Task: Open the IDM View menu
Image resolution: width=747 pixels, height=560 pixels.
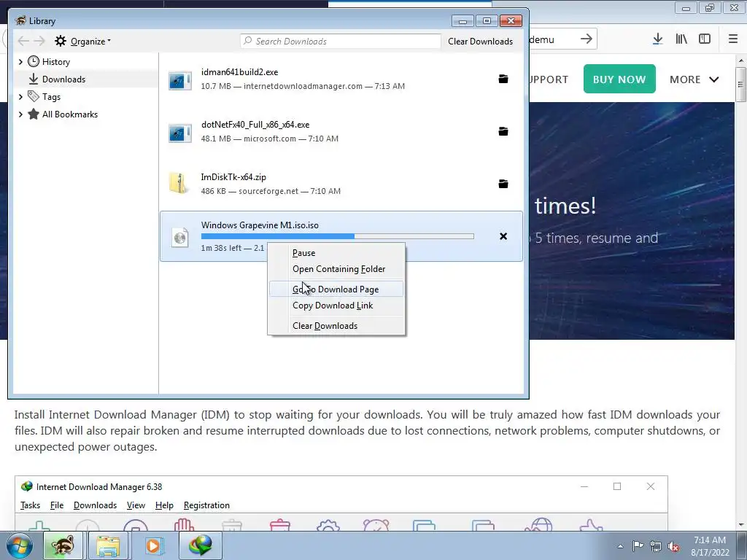Action: click(136, 505)
